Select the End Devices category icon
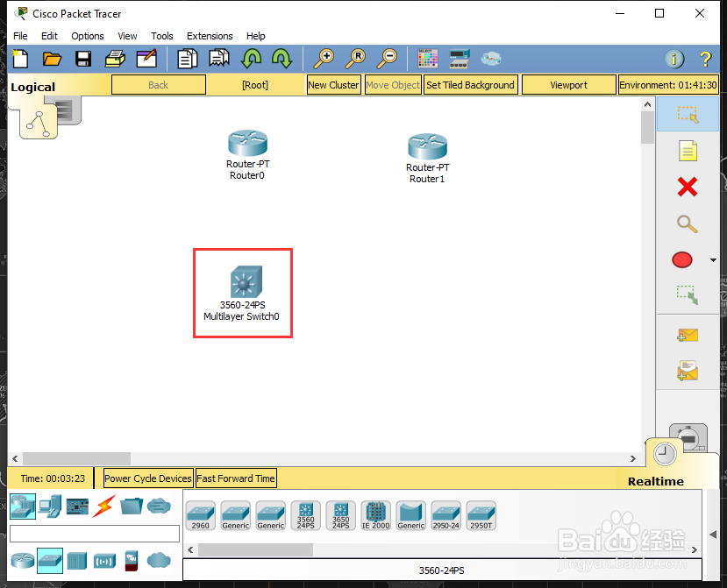The height and width of the screenshot is (588, 727). [x=50, y=506]
